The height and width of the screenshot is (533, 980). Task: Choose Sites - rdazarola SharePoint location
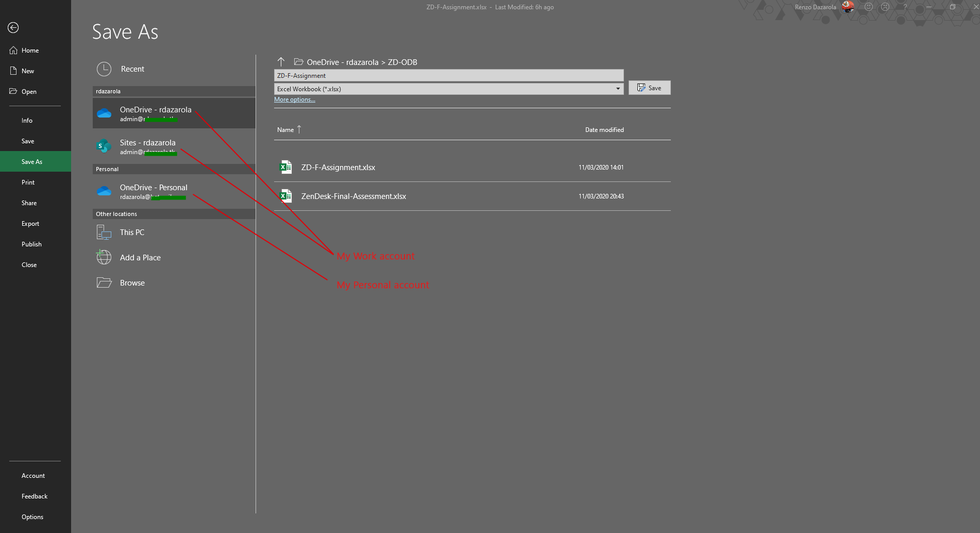click(174, 146)
